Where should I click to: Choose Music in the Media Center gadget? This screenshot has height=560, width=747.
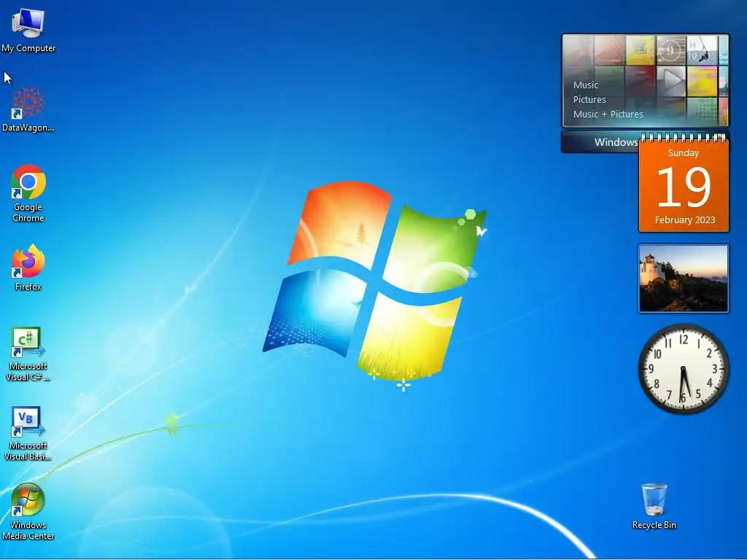(586, 85)
